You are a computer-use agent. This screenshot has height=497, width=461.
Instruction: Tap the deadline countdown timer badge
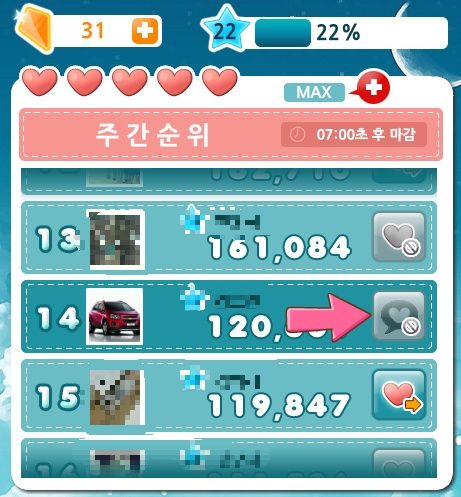click(354, 135)
